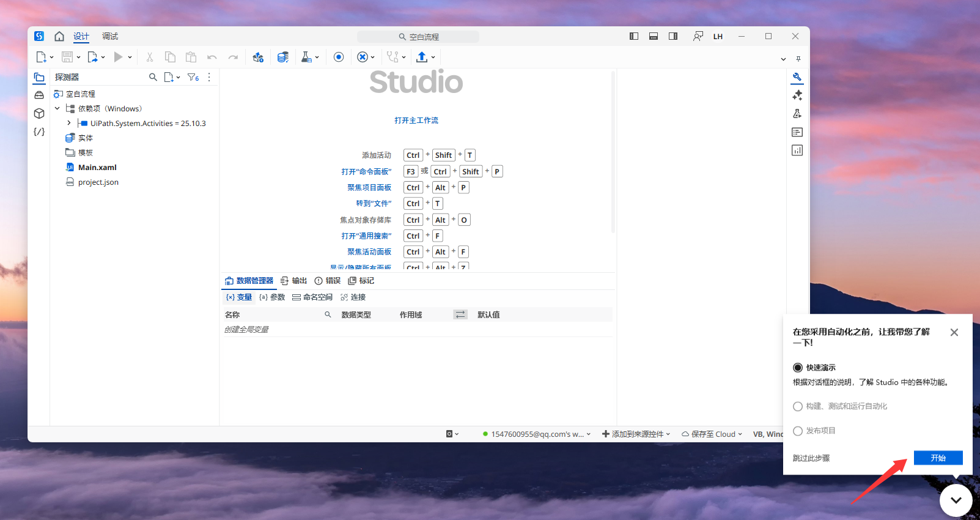This screenshot has width=980, height=520.
Task: Open the Test Explorer flask sidebar icon
Action: 797,114
